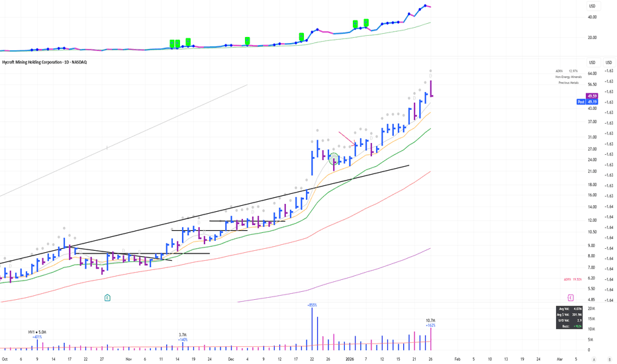Click the 20M label on the volume scale
This screenshot has height=364, width=617.
coord(591,309)
